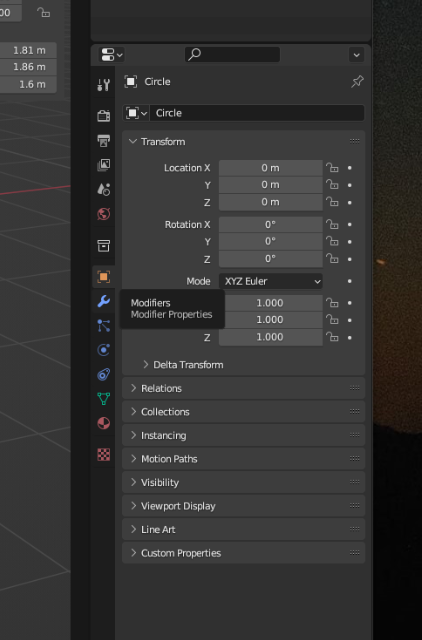Screen dimensions: 422x640
Task: Toggle the lock icon in the sidebar
Action: click(x=43, y=13)
